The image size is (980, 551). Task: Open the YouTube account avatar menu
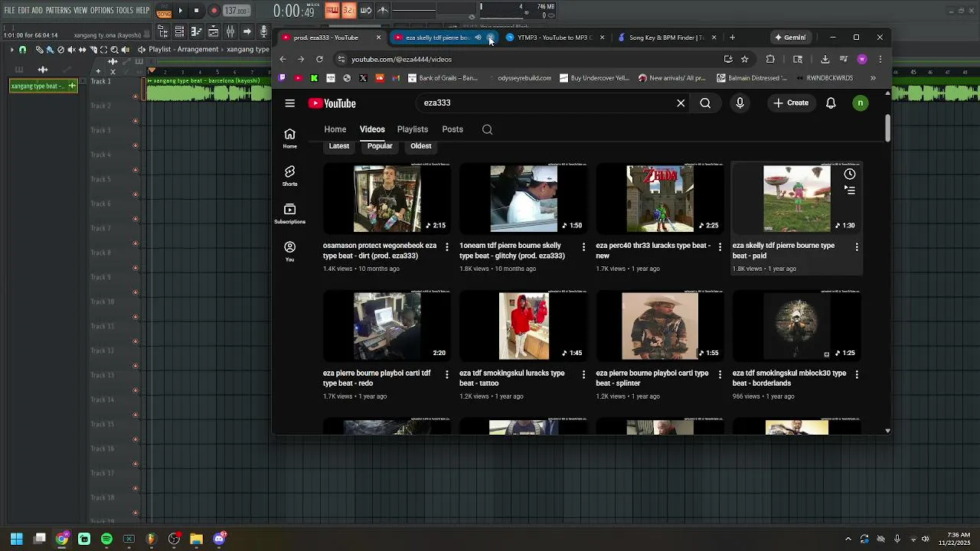click(861, 103)
